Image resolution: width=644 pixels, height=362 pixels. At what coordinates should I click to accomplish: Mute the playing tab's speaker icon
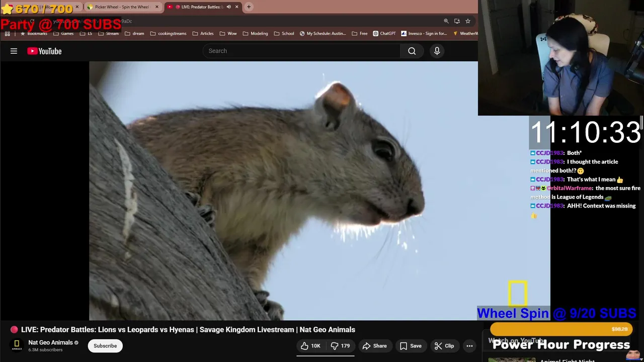[x=228, y=7]
